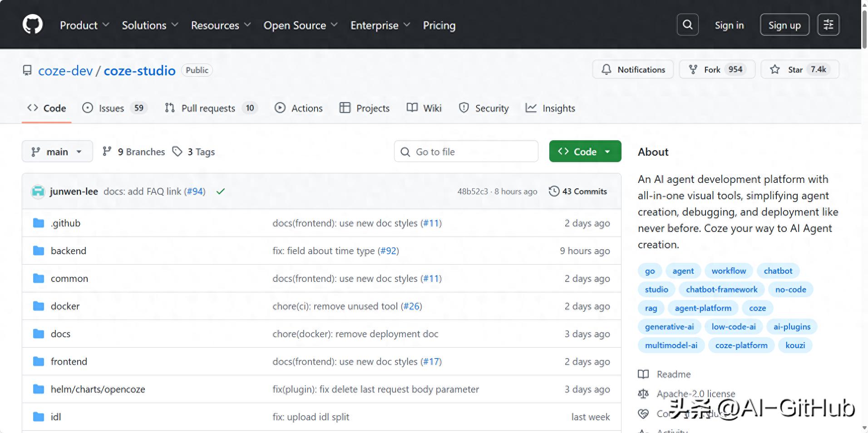Expand the Enterprise menu
Image resolution: width=868 pixels, height=433 pixels.
coord(380,25)
